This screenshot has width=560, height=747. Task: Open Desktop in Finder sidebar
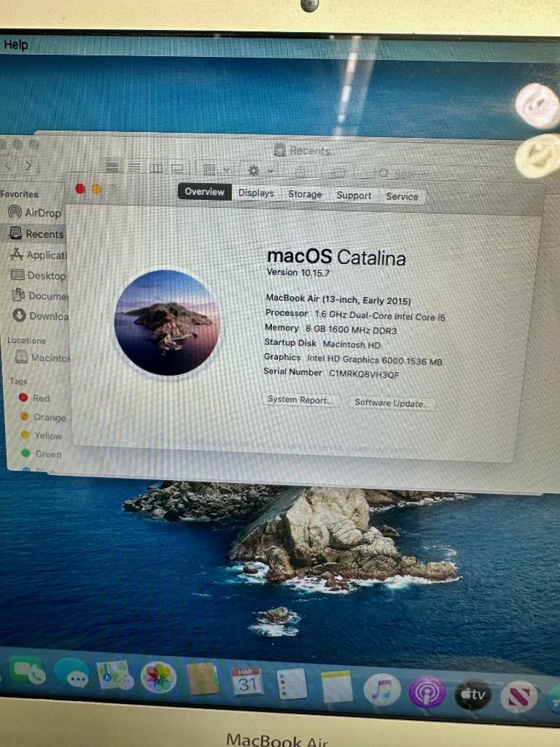click(x=38, y=275)
